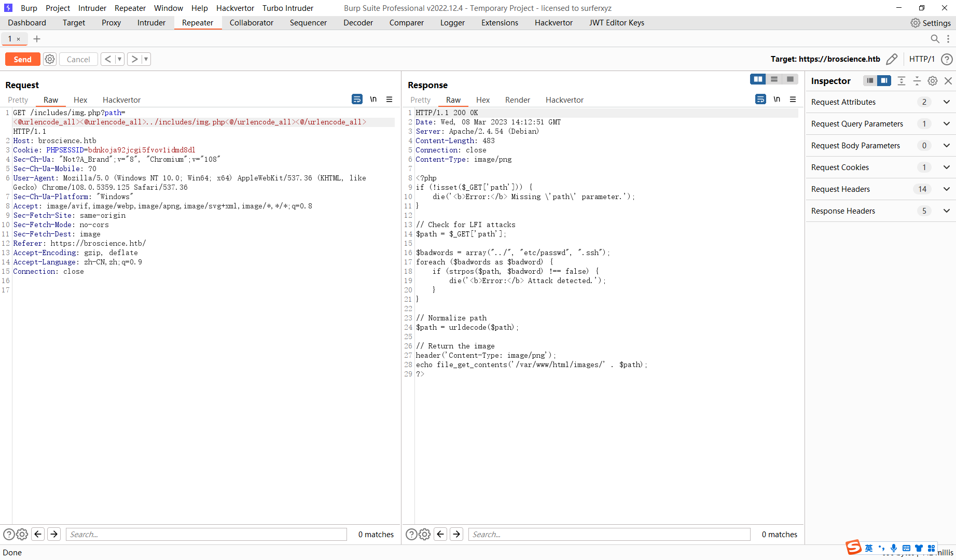956x560 pixels.
Task: Open JWT Editor Keys tab
Action: [617, 23]
